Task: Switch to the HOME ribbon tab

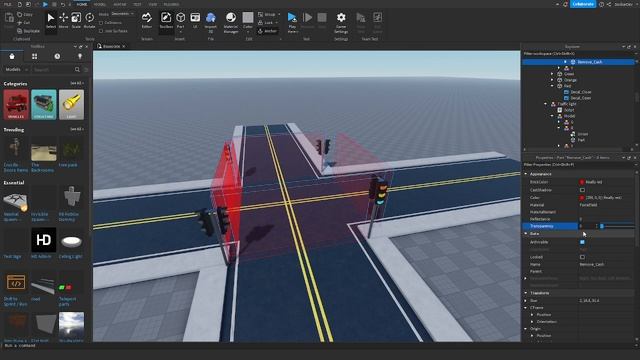Action: click(x=82, y=4)
